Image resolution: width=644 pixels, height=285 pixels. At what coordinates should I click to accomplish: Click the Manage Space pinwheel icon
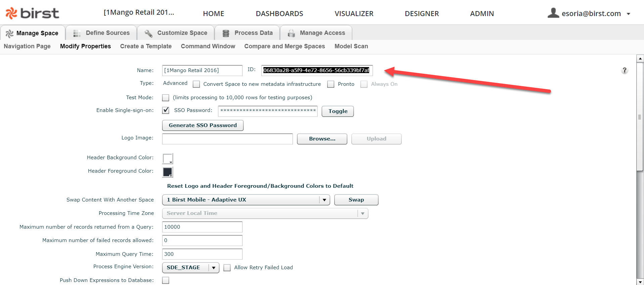[9, 33]
